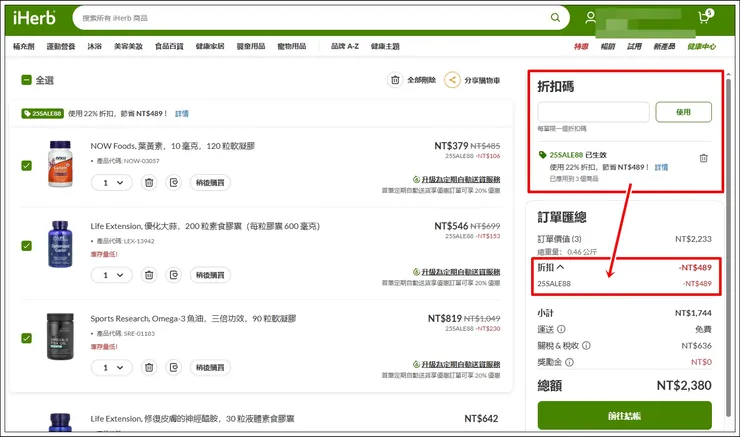740x437 pixels.
Task: Open the 食品百貨 grocery menu
Action: pyautogui.click(x=169, y=46)
